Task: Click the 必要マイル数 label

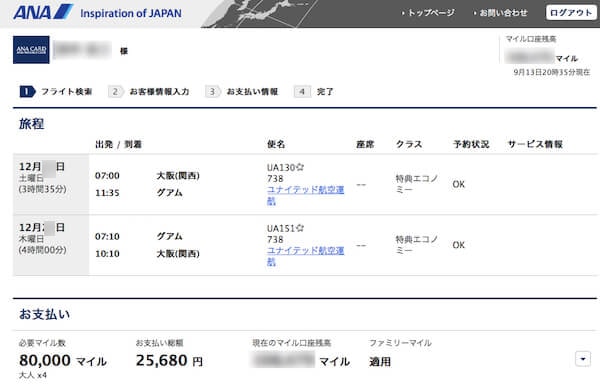Action: (x=42, y=343)
